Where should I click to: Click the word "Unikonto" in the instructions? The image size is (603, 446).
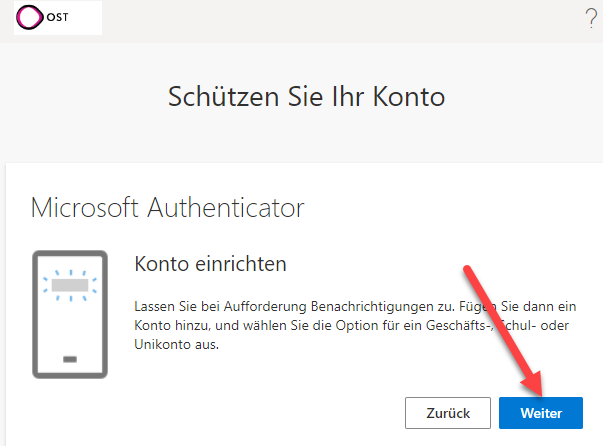pos(162,344)
